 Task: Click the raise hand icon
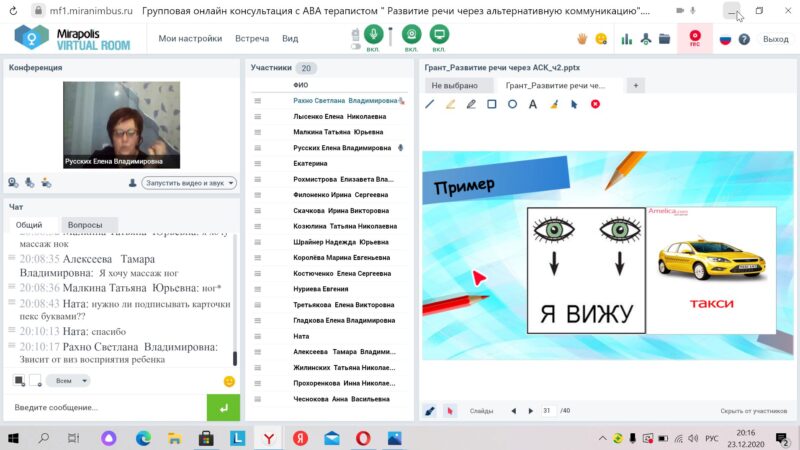coord(582,39)
